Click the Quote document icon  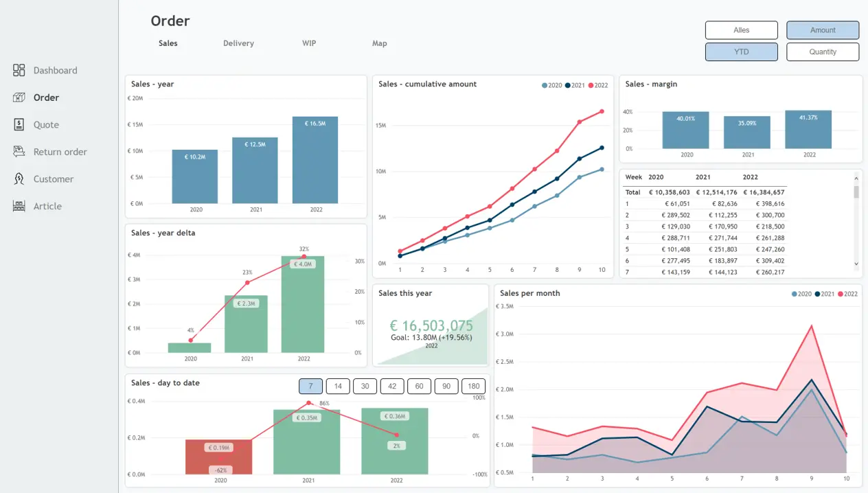[x=19, y=124]
